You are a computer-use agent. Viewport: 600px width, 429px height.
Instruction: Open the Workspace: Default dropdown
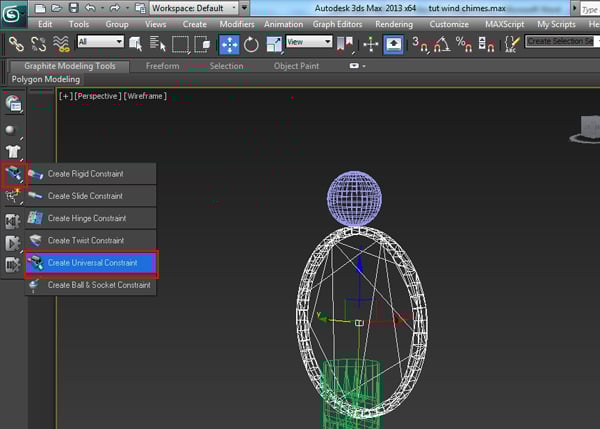pyautogui.click(x=194, y=8)
